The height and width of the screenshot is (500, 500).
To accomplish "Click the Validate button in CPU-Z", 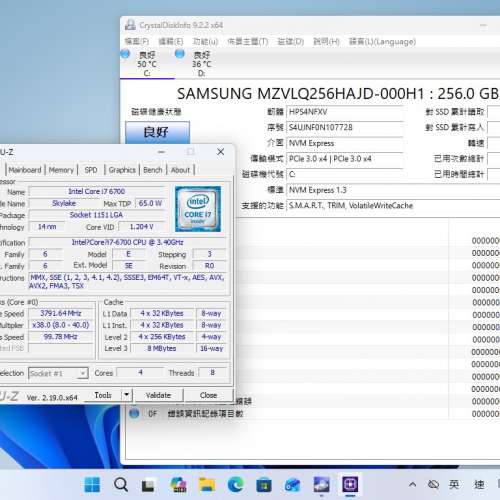I will point(158,395).
